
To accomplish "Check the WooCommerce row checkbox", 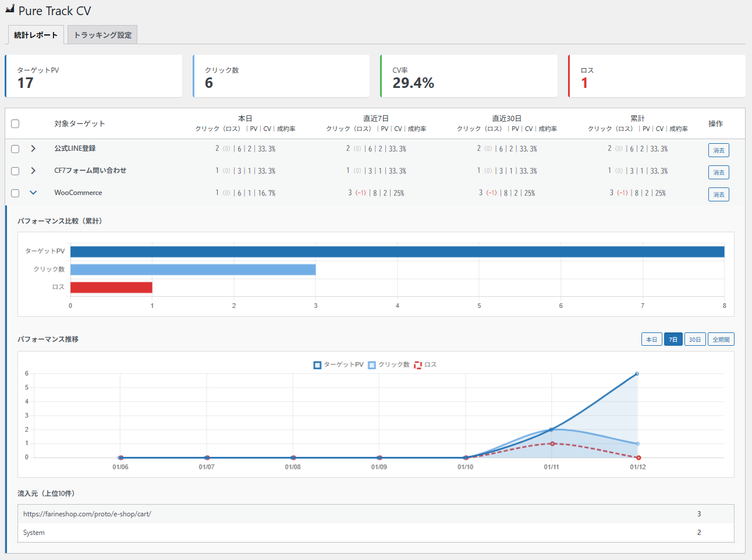I will tap(15, 193).
